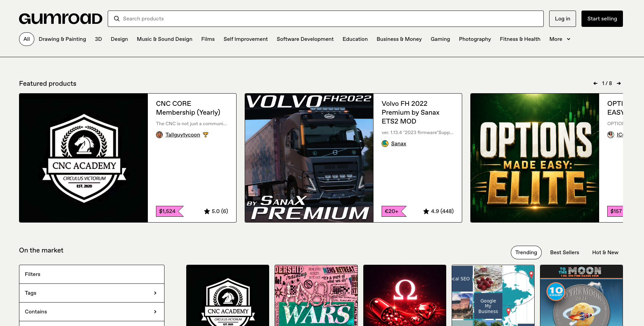This screenshot has width=644, height=326.
Task: Open Volvo FH 2022 Premium product title
Action: tap(411, 112)
